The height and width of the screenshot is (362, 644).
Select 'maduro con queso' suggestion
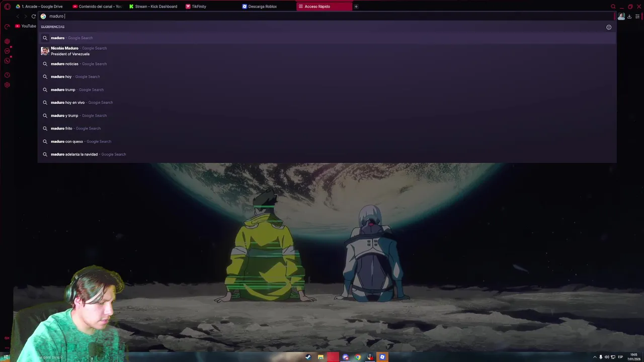click(327, 141)
